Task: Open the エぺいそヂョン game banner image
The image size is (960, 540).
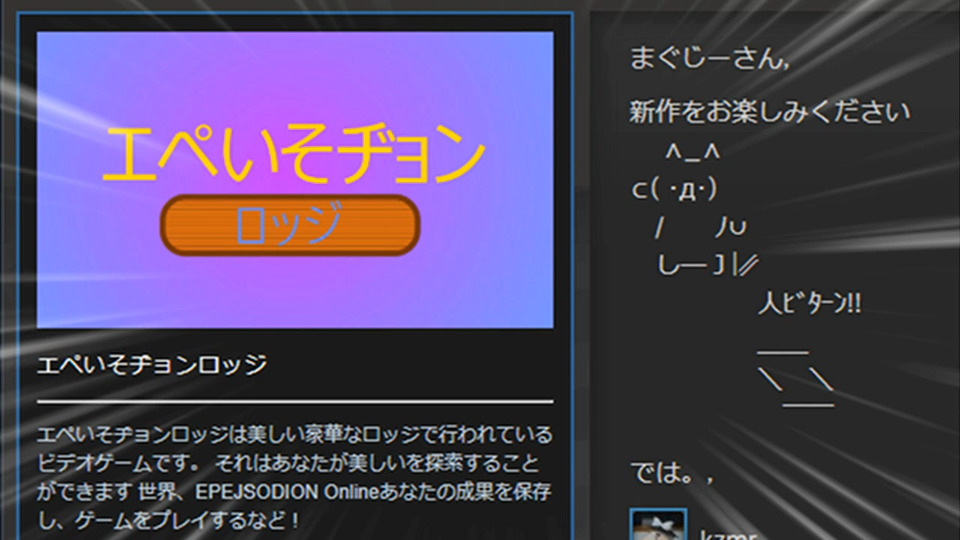Action: 295,179
